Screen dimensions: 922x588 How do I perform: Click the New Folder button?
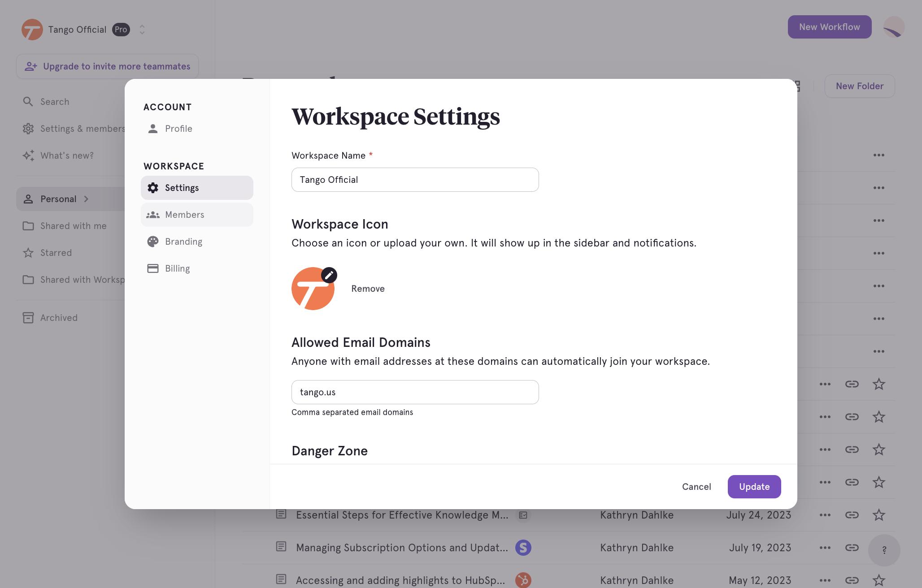tap(860, 86)
